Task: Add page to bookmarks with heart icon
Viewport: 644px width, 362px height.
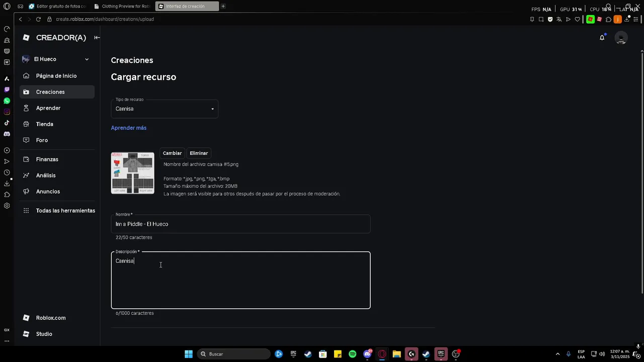Action: [x=577, y=19]
